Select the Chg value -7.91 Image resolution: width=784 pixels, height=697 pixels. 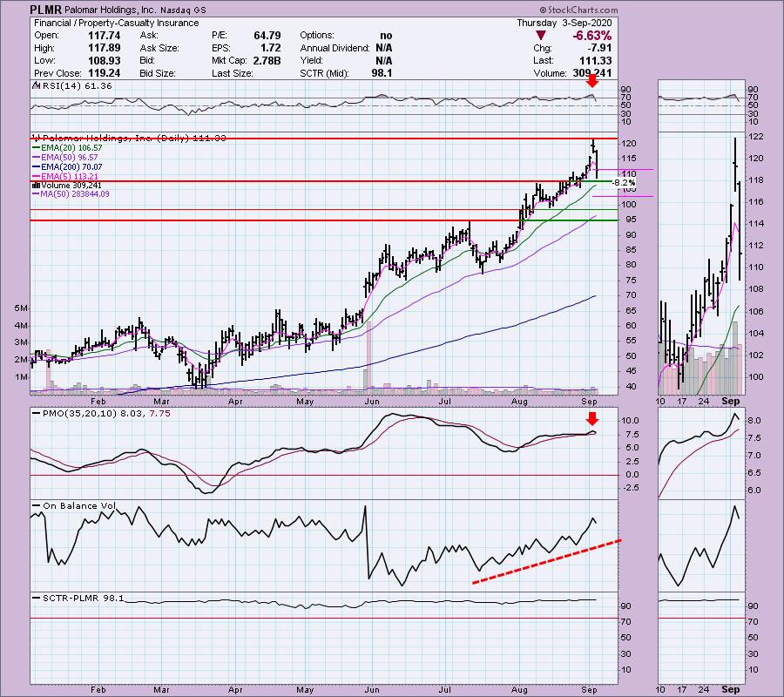tap(598, 48)
